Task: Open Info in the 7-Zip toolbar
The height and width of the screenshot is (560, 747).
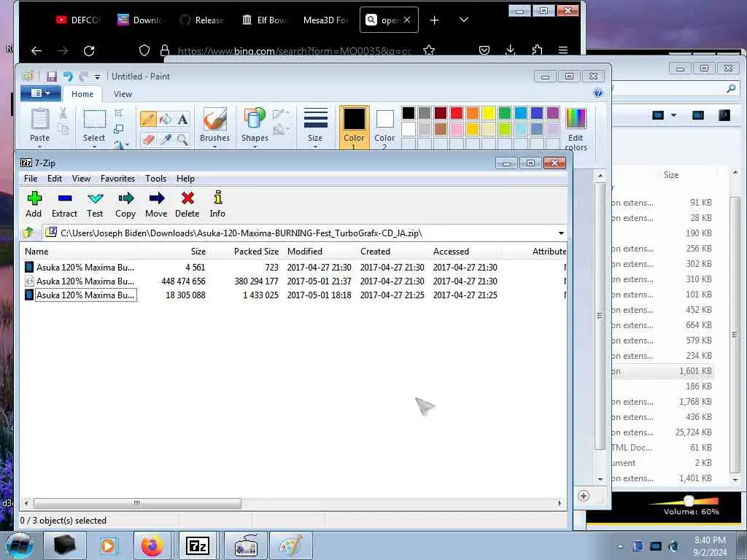Action: point(217,204)
